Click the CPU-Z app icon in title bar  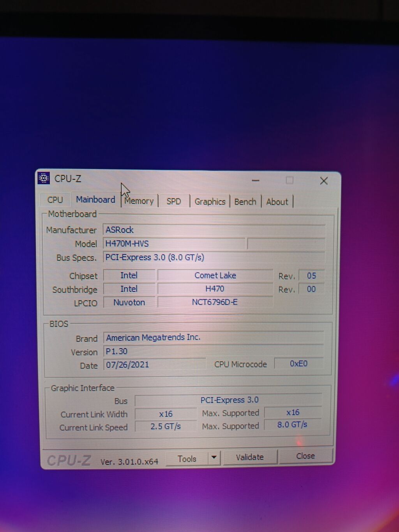(44, 178)
